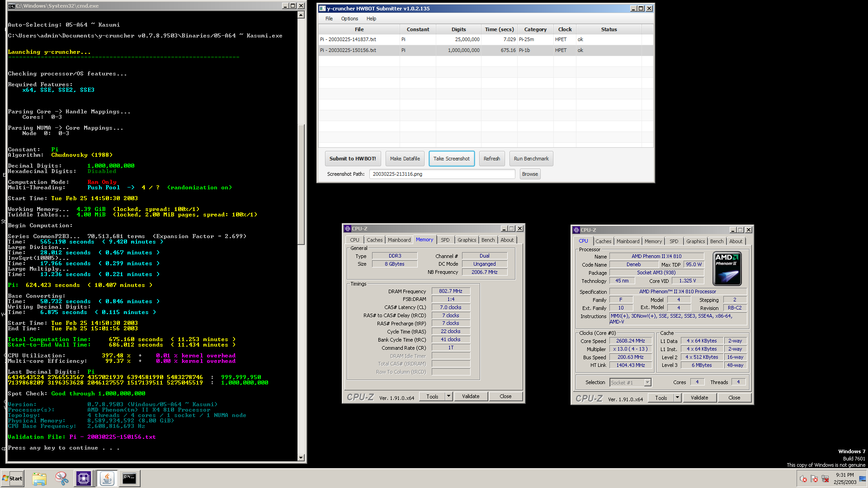
Task: Click the Refresh button
Action: 492,159
